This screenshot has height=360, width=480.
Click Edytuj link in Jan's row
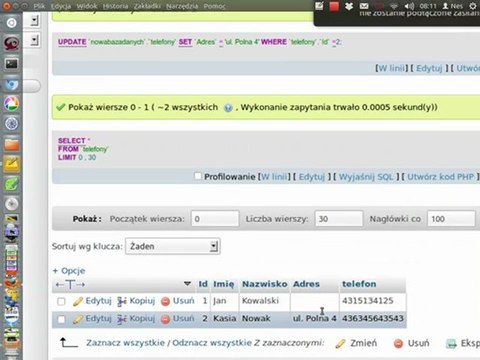pos(98,301)
